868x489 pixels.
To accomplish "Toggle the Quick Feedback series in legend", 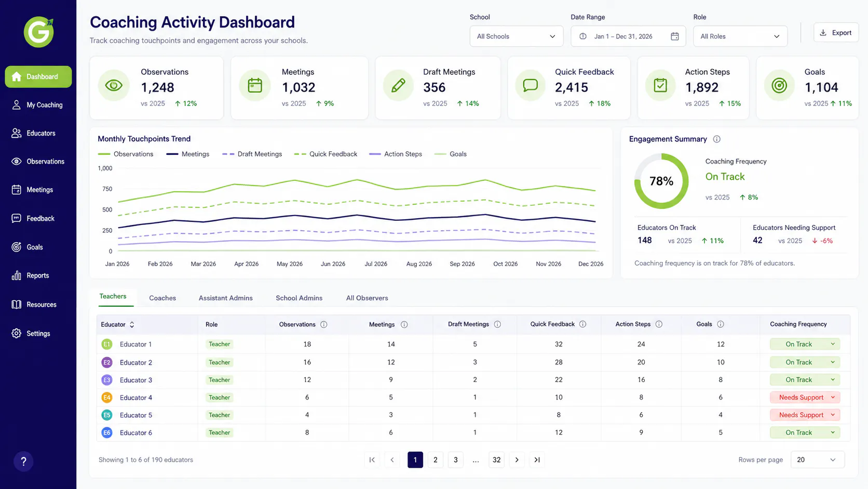I will tap(325, 154).
